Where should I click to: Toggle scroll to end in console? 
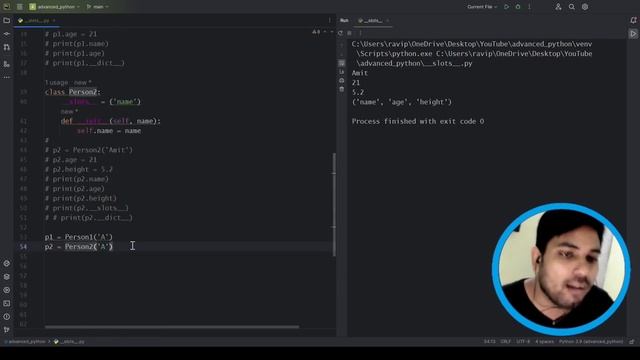(x=342, y=72)
